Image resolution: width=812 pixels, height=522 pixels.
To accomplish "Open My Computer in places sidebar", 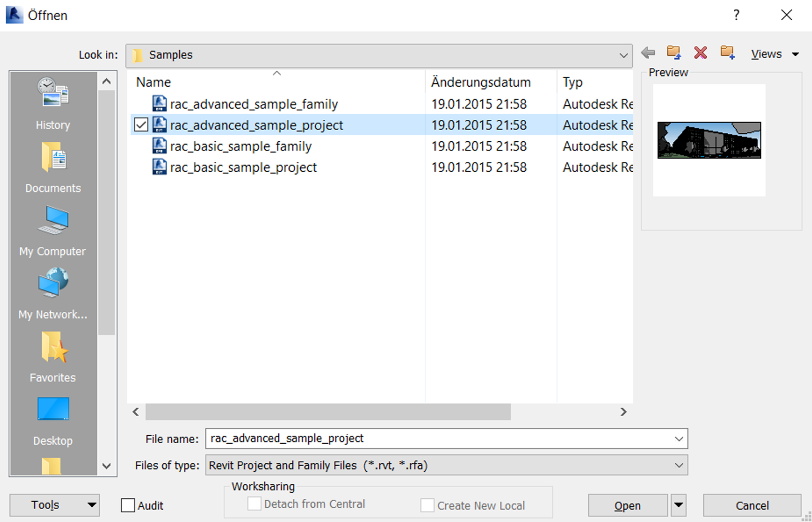I will point(53,231).
